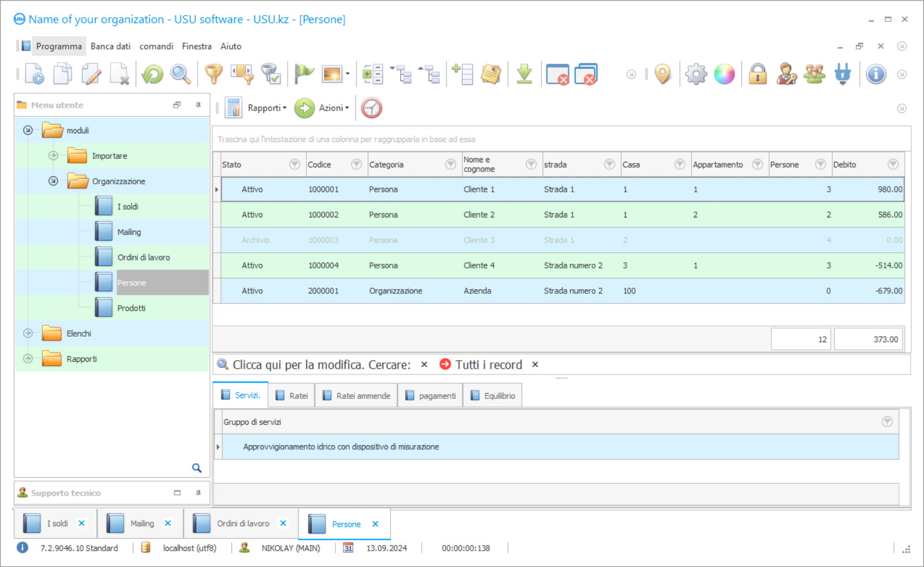Screen dimensions: 924x567
Task: Select the Prodotti tree item
Action: tap(131, 308)
